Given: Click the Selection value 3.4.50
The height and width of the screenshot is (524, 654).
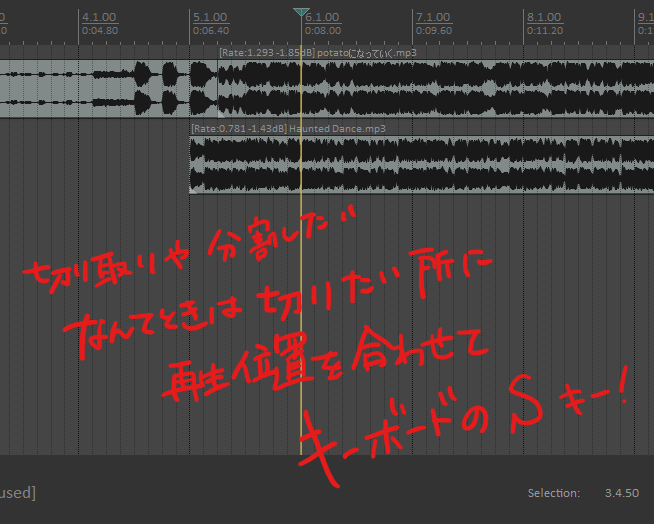Looking at the screenshot, I should pos(622,493).
